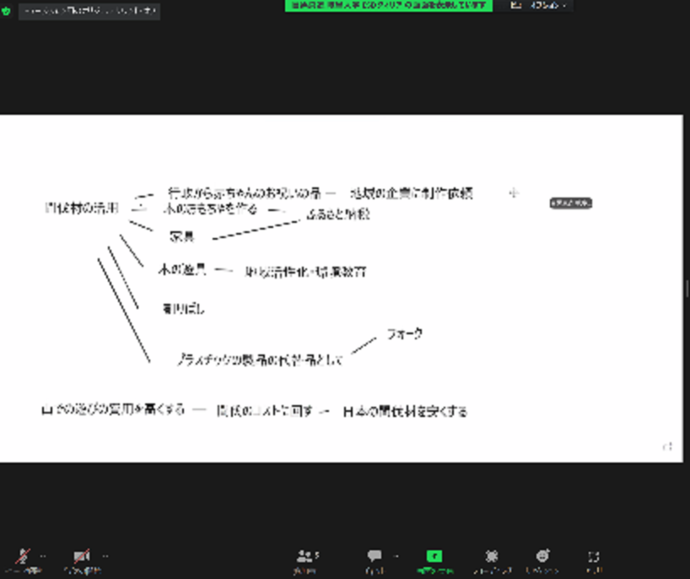Click the vertical scrollbar on right edge
The width and height of the screenshot is (690, 579).
coord(685,290)
